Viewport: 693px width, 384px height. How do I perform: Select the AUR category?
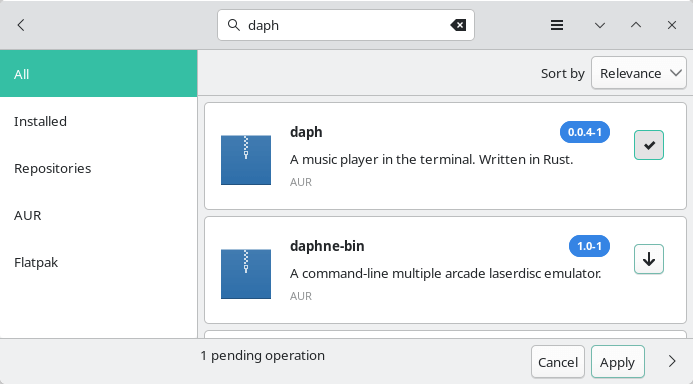pos(99,215)
